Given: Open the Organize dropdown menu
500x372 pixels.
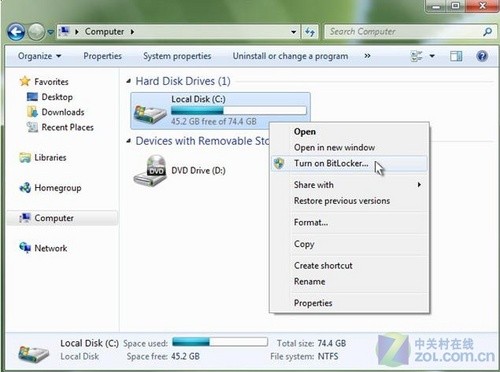Looking at the screenshot, I should coord(39,56).
